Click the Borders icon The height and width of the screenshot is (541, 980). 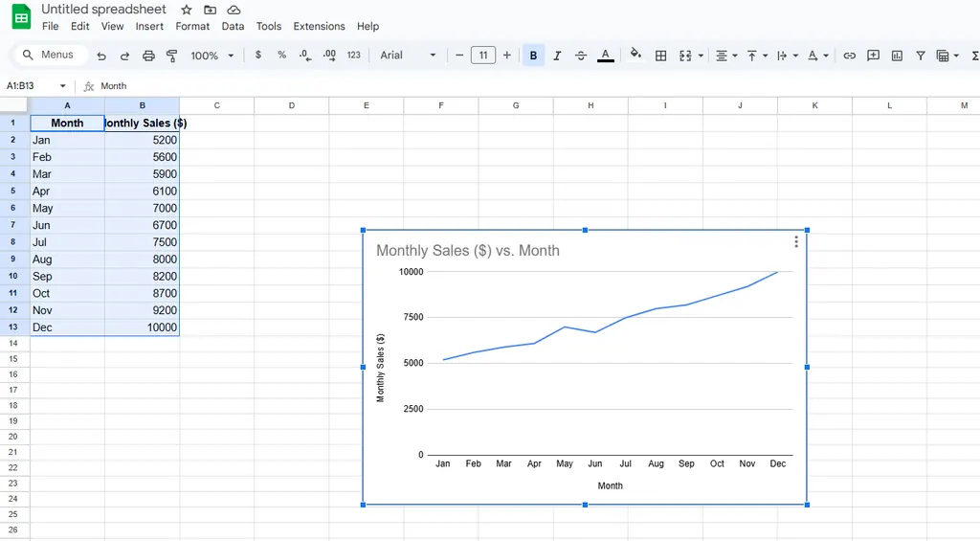[x=660, y=56]
